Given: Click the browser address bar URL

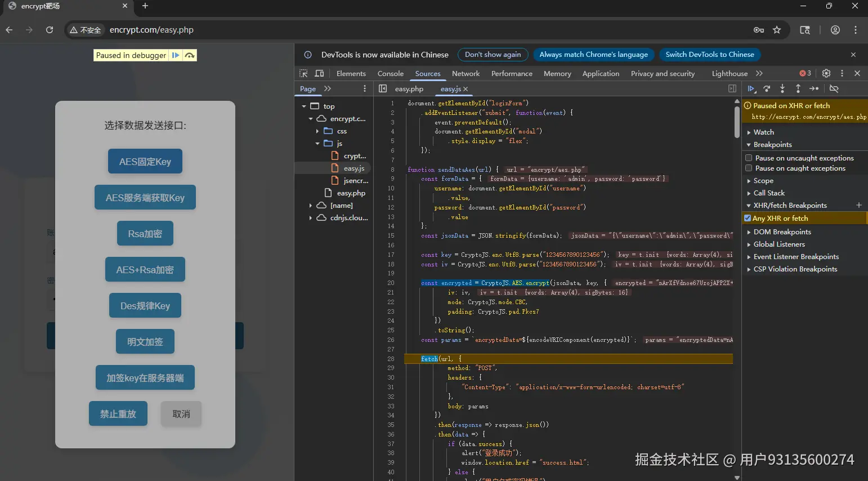Looking at the screenshot, I should 151,30.
